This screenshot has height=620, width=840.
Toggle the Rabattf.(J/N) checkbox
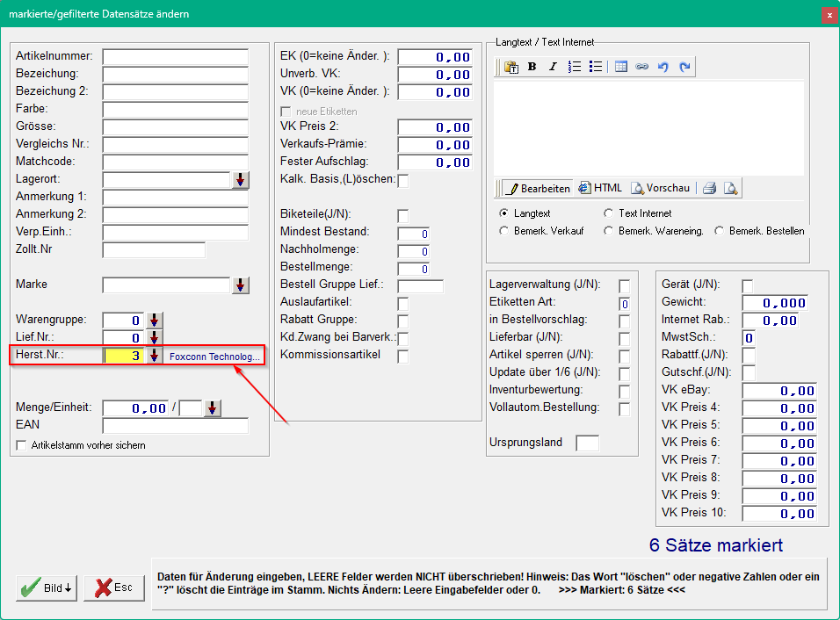tap(749, 356)
